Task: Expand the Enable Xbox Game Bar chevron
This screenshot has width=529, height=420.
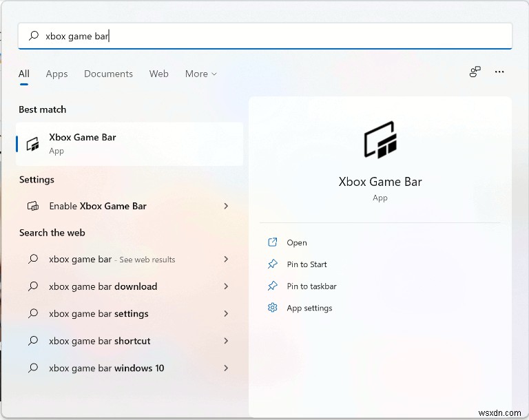Action: (x=226, y=206)
